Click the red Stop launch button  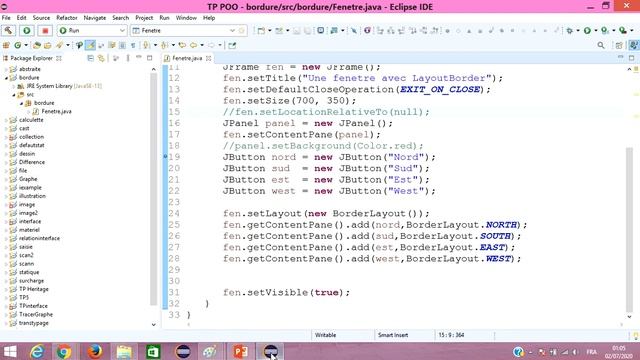[45, 31]
